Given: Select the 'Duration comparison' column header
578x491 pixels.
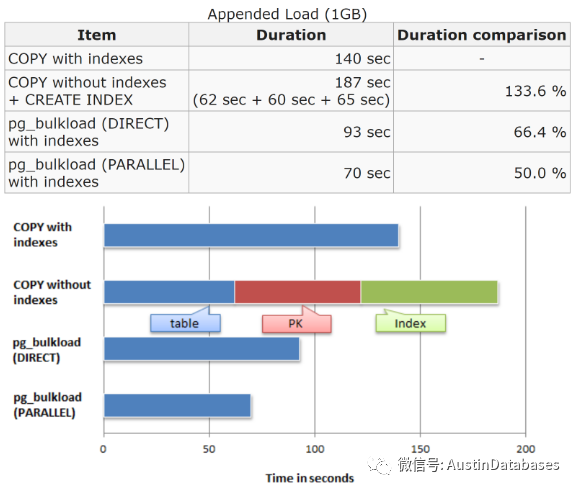Looking at the screenshot, I should pyautogui.click(x=482, y=35).
